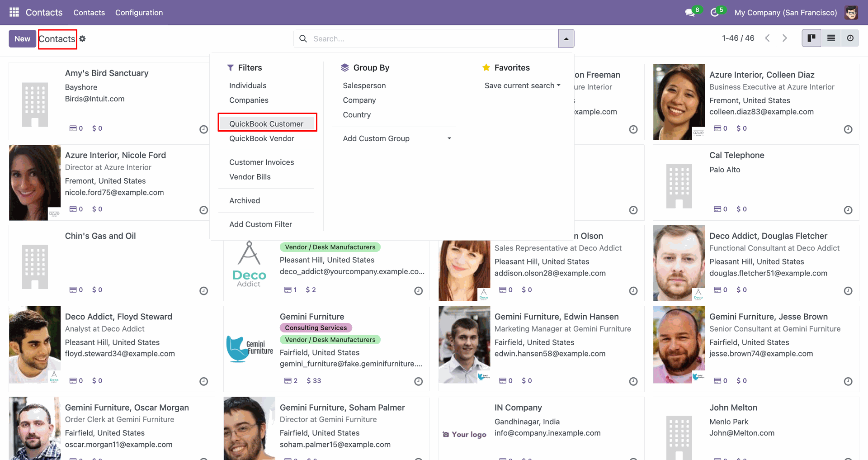The width and height of the screenshot is (868, 460).
Task: Click activity clock on Amy's Bird Sanctuary card
Action: coord(204,129)
